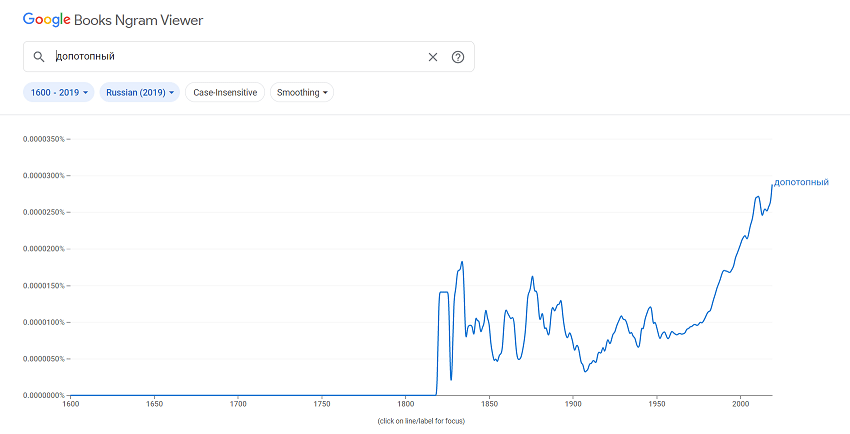This screenshot has height=434, width=850.
Task: Click the blue line peak near 1833
Action: point(462,262)
